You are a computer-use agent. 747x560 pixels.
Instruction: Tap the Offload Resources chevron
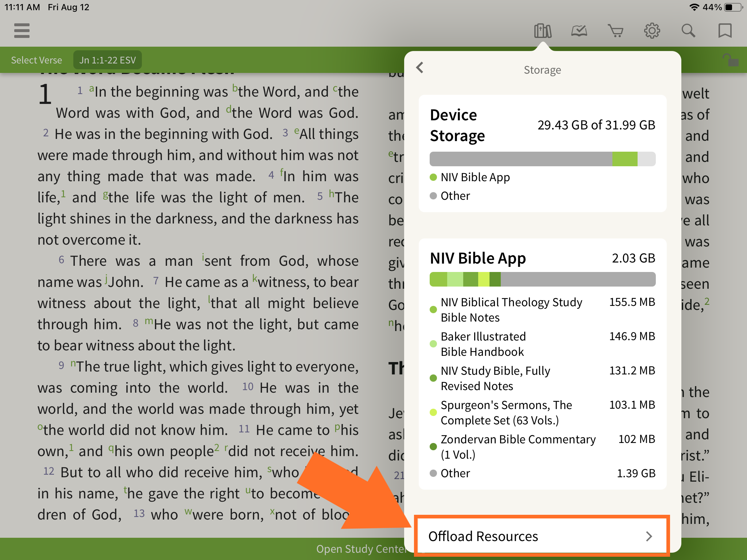tap(649, 536)
